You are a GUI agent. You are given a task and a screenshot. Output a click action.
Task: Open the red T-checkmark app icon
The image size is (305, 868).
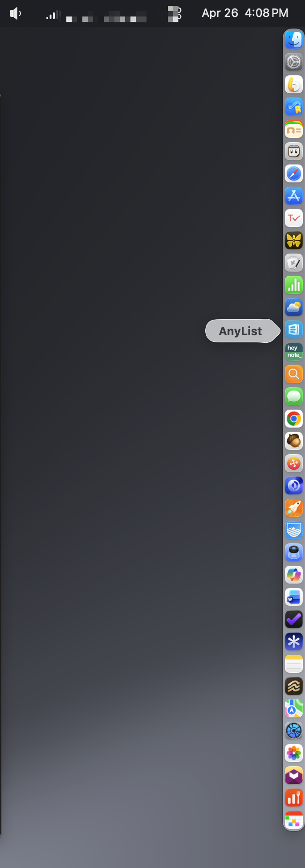pos(294,218)
